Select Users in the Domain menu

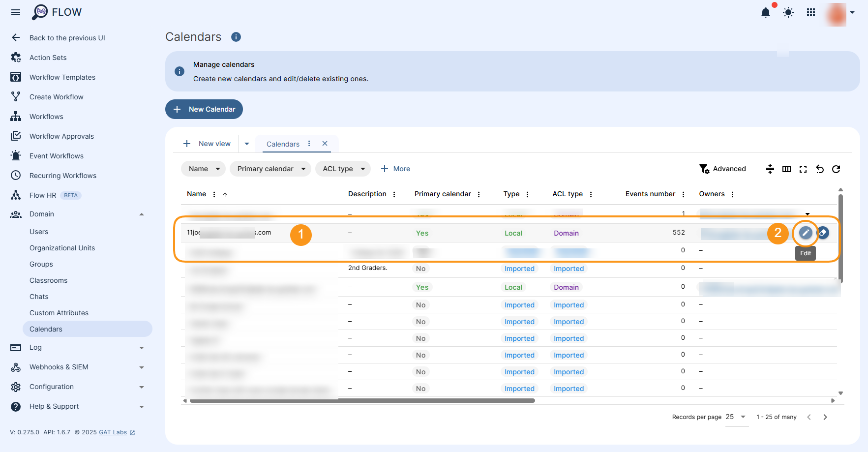pos(39,232)
